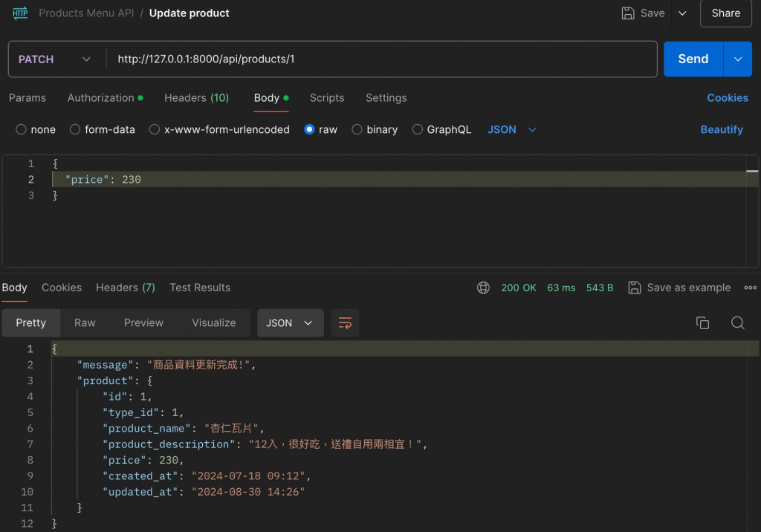The width and height of the screenshot is (761, 532).
Task: Click the "message" line in response
Action: pyautogui.click(x=166, y=365)
